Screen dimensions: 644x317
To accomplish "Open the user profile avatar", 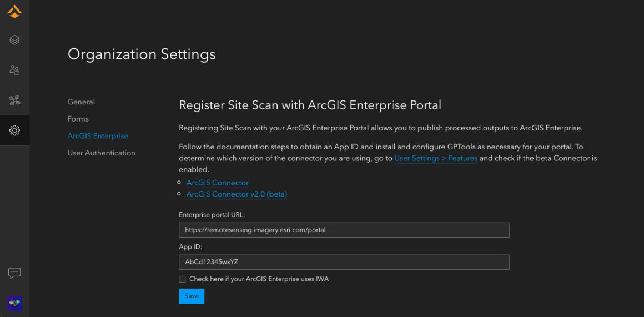I will click(14, 303).
